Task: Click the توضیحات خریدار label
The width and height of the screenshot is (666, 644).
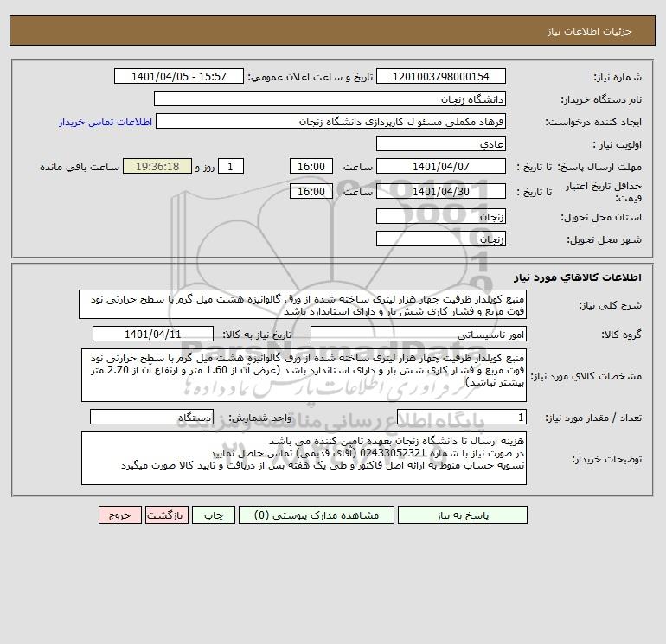Action: [x=606, y=459]
